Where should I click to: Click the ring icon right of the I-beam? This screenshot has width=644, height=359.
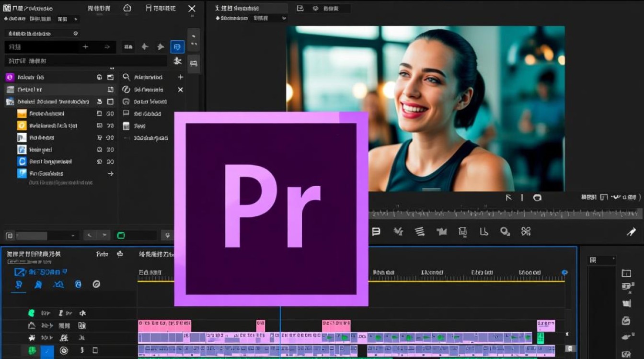click(x=537, y=197)
